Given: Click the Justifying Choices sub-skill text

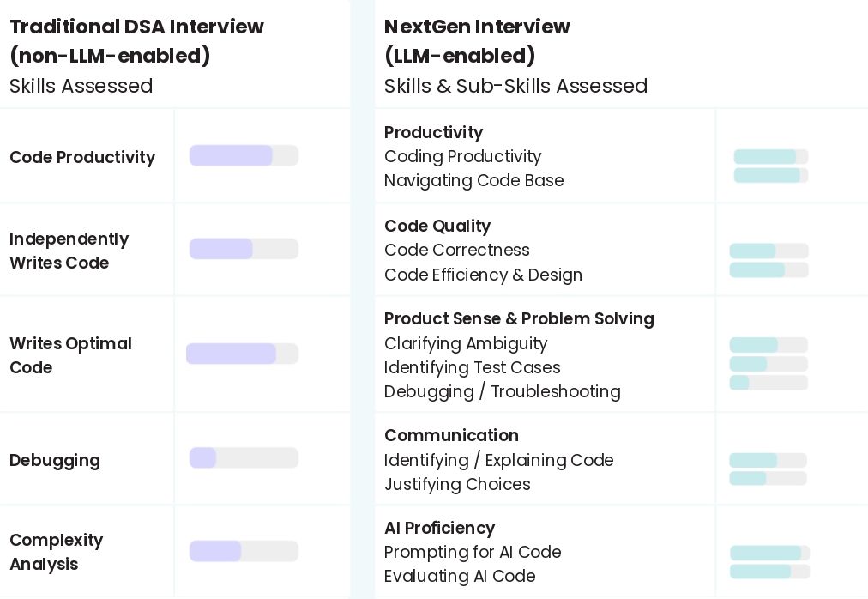Looking at the screenshot, I should point(457,484).
